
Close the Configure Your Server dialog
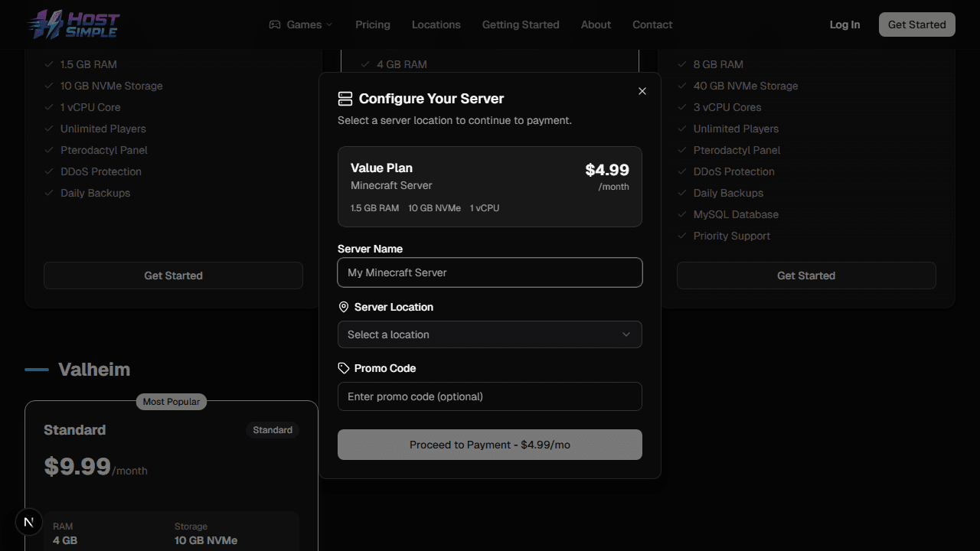642,91
